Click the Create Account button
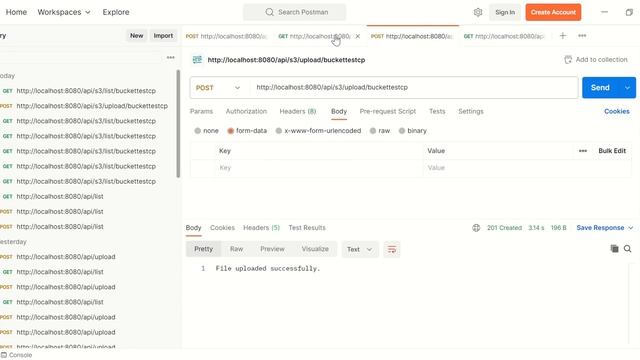 553,12
